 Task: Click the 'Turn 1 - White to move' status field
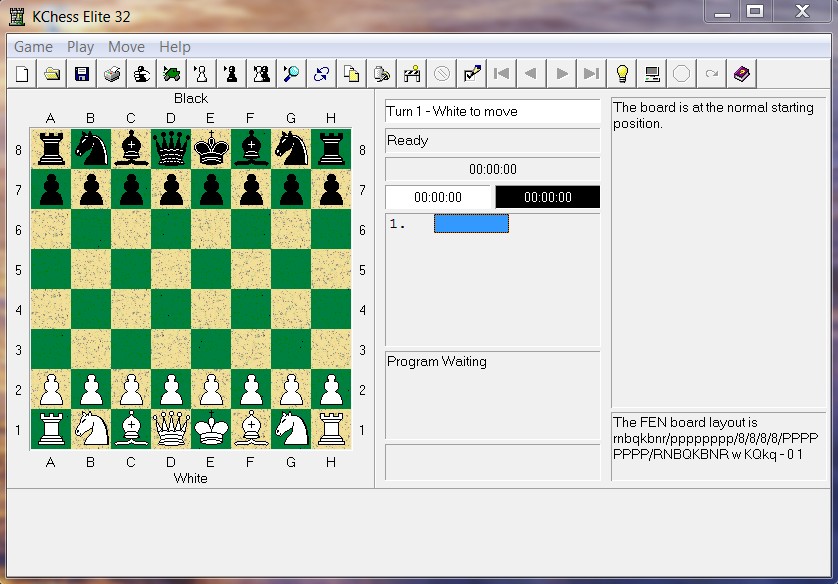[x=493, y=111]
